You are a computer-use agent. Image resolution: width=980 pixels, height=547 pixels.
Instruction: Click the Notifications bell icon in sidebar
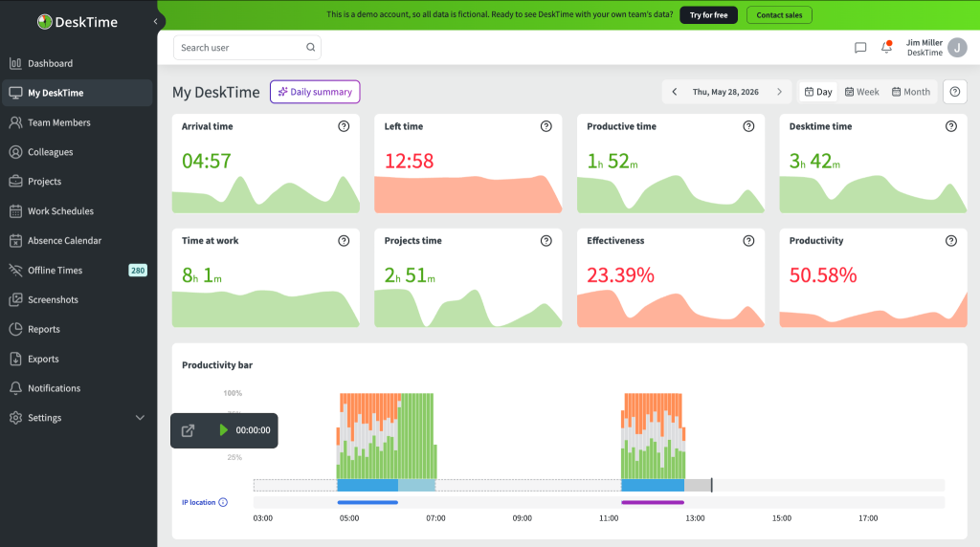click(15, 387)
